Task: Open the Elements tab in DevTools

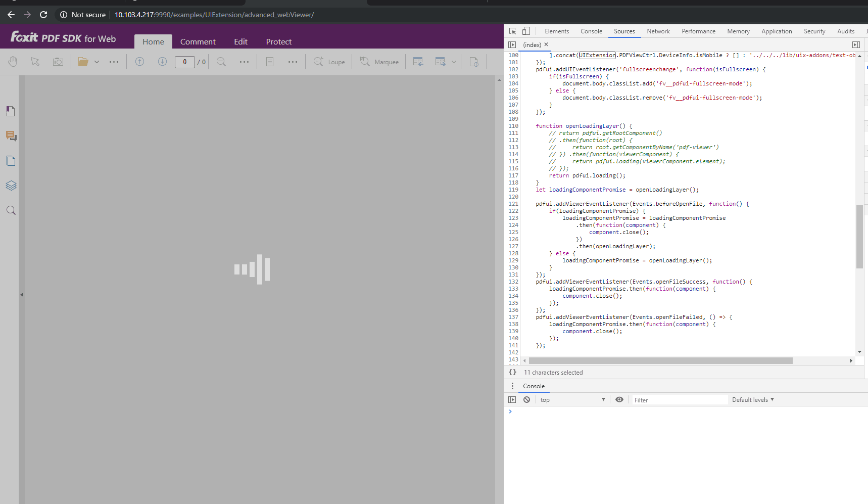Action: [x=557, y=31]
